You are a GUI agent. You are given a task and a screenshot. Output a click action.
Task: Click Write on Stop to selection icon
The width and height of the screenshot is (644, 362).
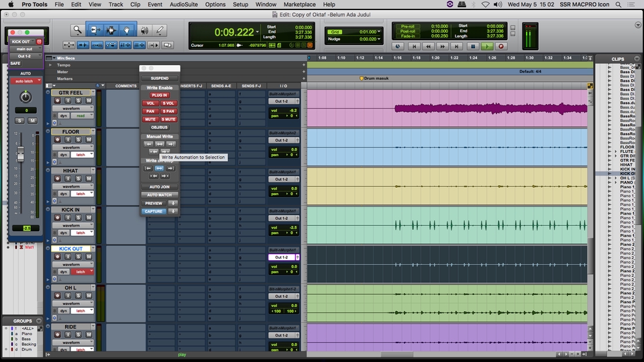(160, 168)
